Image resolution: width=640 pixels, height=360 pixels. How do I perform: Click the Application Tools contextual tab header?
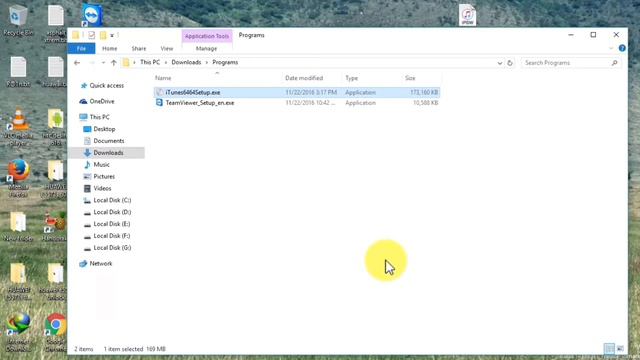point(207,36)
